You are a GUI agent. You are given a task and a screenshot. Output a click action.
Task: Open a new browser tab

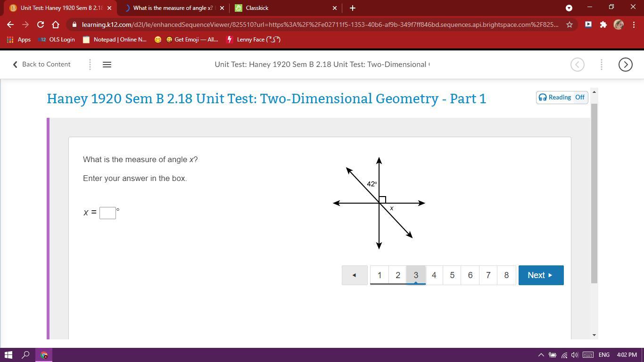click(353, 8)
